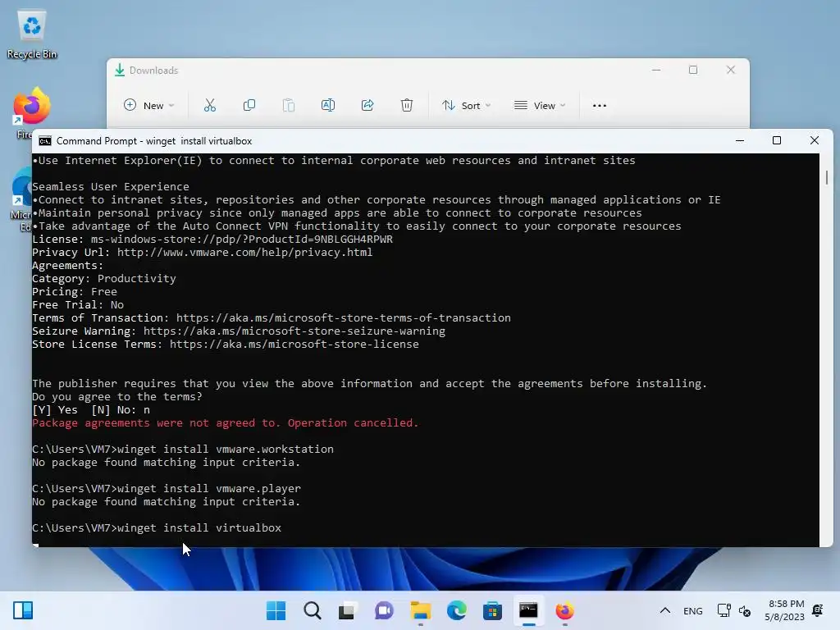The image size is (840, 630).
Task: Click the Cut scissors icon in Downloads toolbar
Action: [x=209, y=106]
